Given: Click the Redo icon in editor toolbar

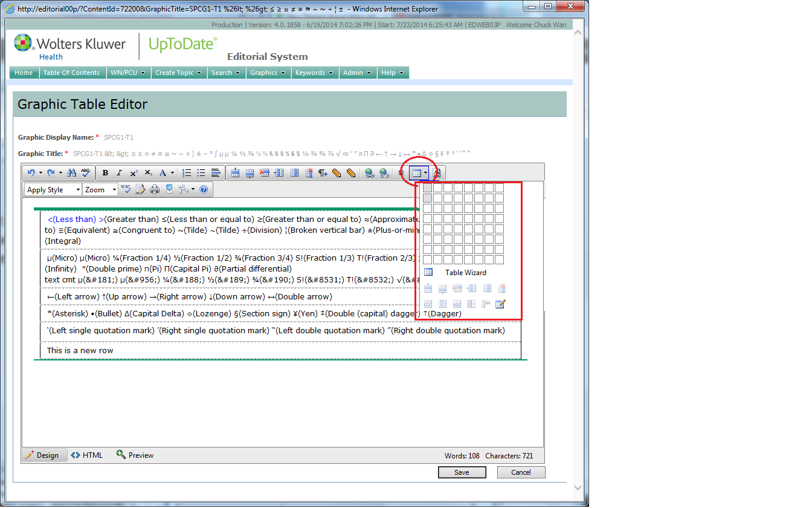Looking at the screenshot, I should tap(51, 173).
